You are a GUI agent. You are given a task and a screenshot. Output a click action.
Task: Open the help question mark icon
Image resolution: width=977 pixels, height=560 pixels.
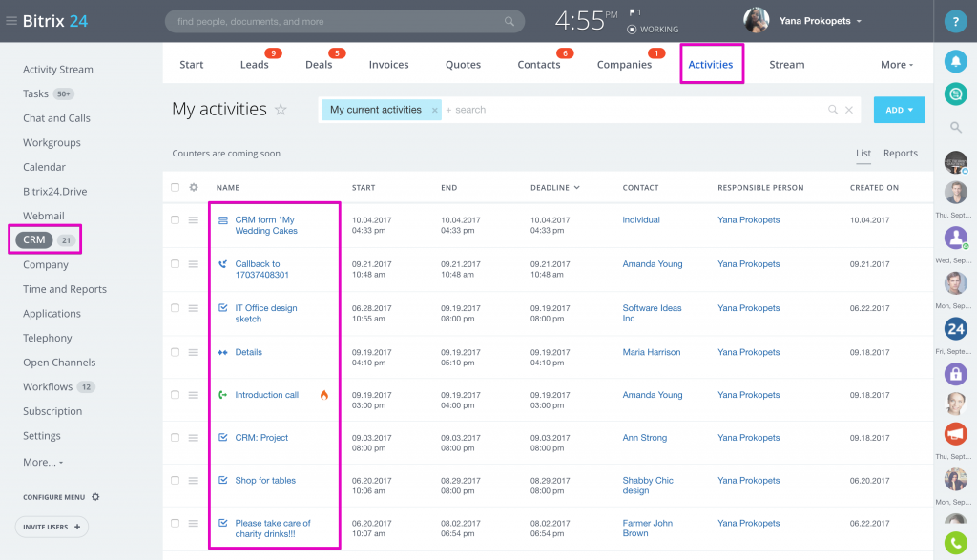(x=955, y=21)
